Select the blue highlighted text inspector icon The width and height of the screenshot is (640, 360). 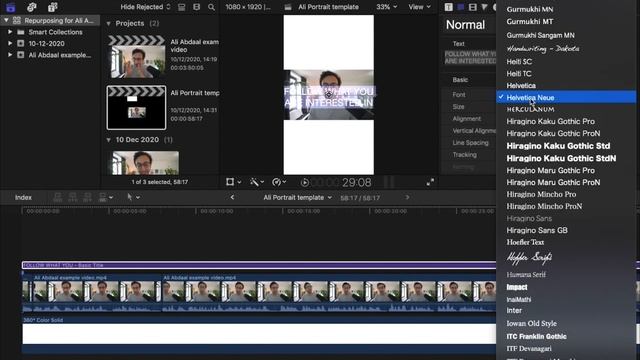coord(460,7)
